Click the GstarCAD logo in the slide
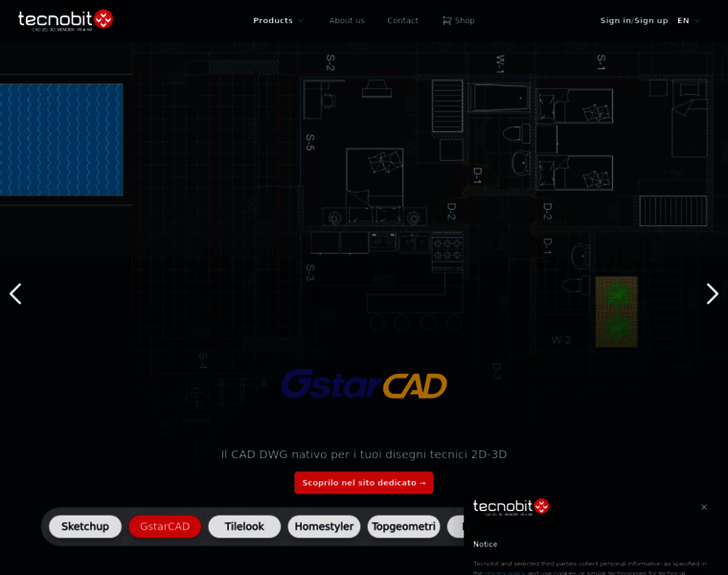This screenshot has height=575, width=728. 364,384
